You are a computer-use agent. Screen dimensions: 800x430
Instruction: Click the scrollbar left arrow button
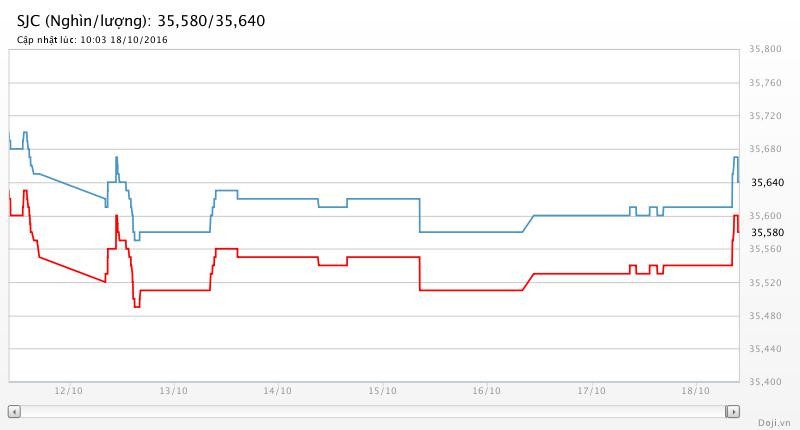coord(14,411)
